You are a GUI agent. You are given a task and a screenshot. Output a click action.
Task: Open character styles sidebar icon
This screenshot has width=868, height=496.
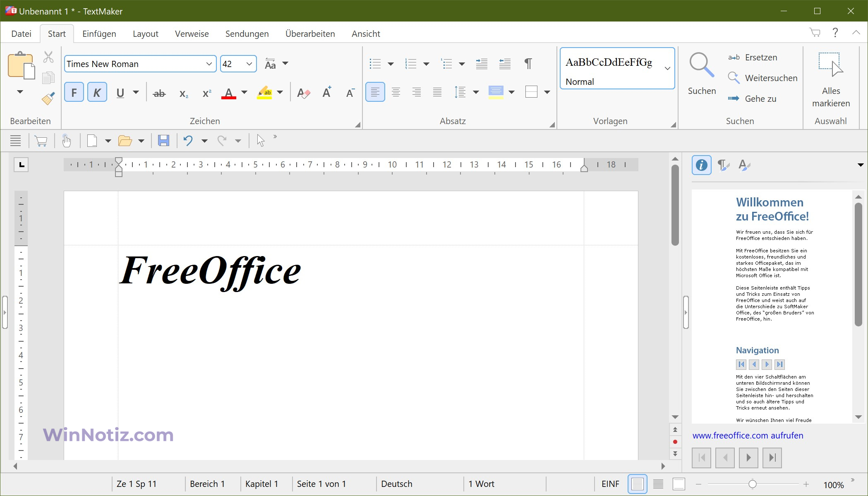[x=744, y=165]
